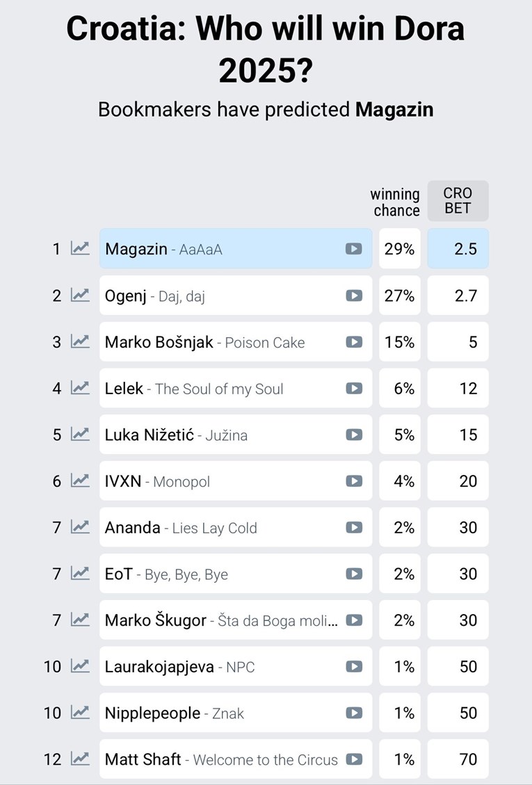Viewport: 532px width, 785px height.
Task: Click the winning chance column header
Action: click(x=395, y=202)
